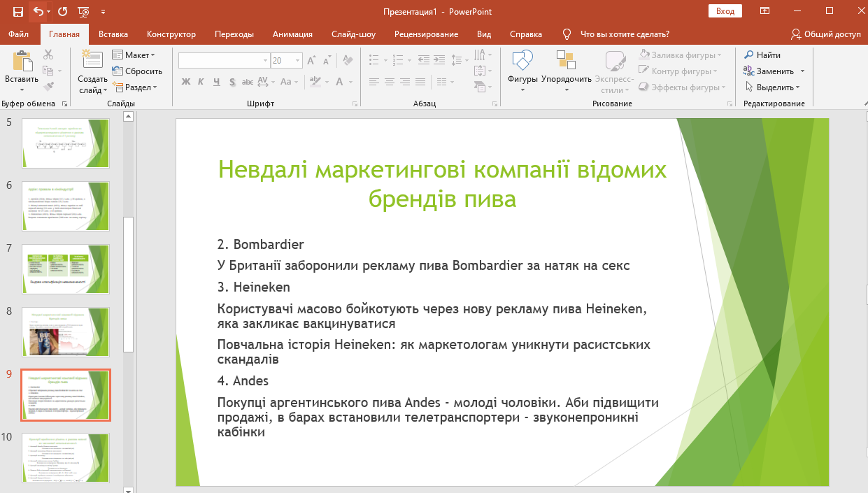Increase font size with the larger A icon
This screenshot has height=493, width=868.
(311, 61)
